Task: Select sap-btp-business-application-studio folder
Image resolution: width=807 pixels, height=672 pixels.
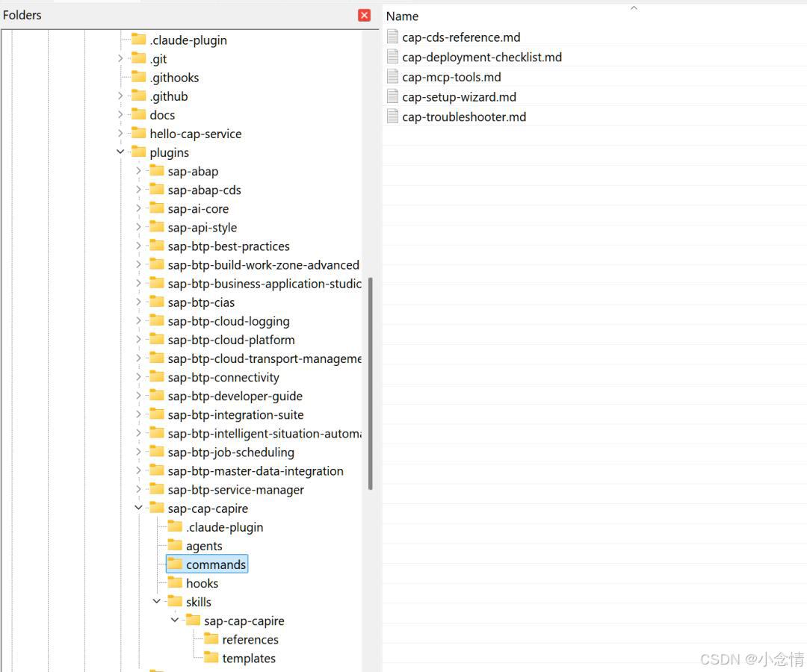Action: (265, 284)
